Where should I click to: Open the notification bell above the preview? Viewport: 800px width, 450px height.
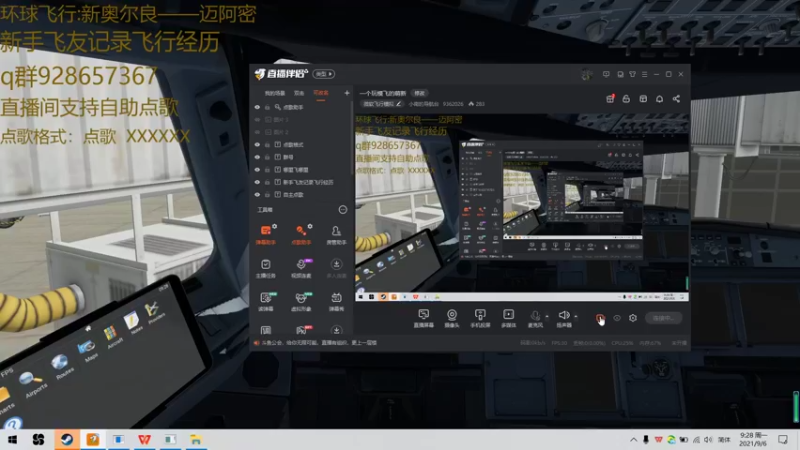click(659, 98)
